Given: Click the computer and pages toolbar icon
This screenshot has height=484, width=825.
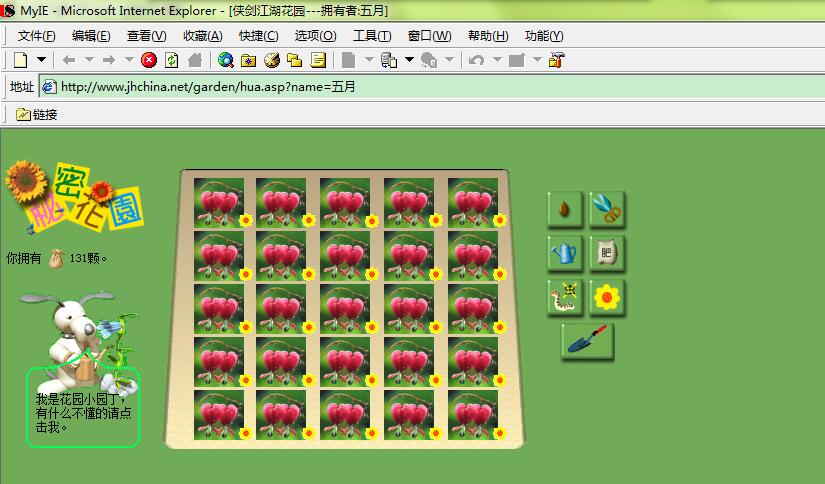Looking at the screenshot, I should click(x=389, y=60).
